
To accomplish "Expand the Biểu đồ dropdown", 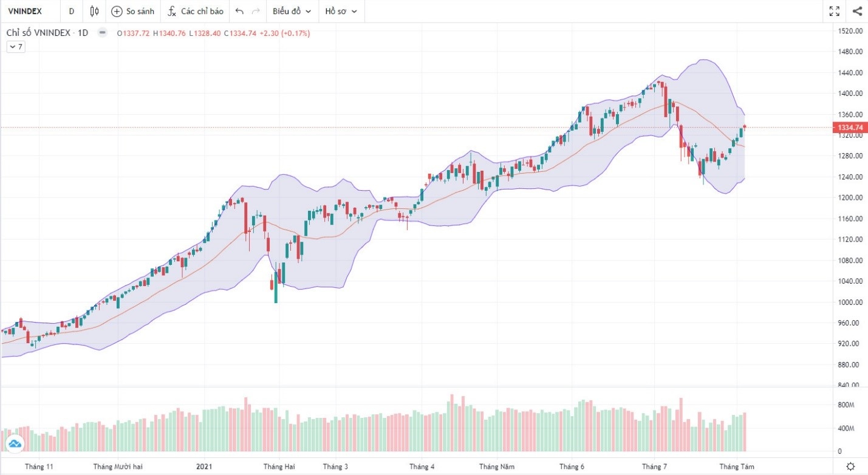I will coord(292,11).
